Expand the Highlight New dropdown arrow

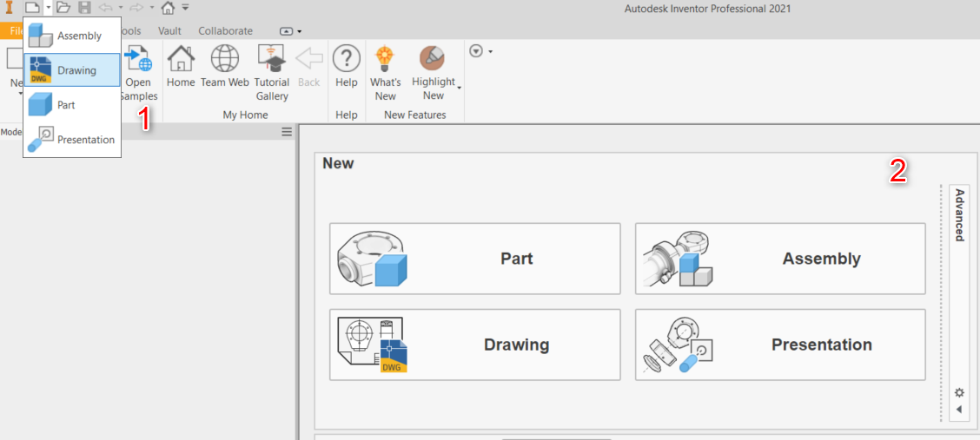460,89
